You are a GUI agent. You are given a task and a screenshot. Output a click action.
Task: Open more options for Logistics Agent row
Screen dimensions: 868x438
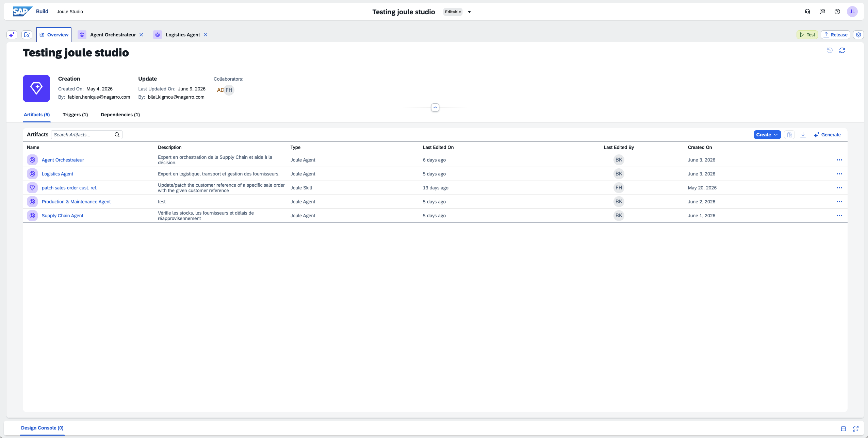point(839,174)
